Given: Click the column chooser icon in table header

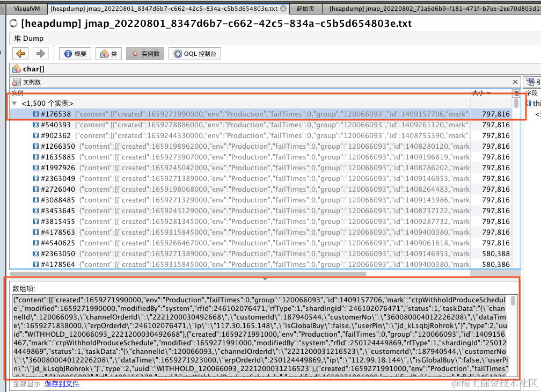Looking at the screenshot, I should [x=516, y=93].
